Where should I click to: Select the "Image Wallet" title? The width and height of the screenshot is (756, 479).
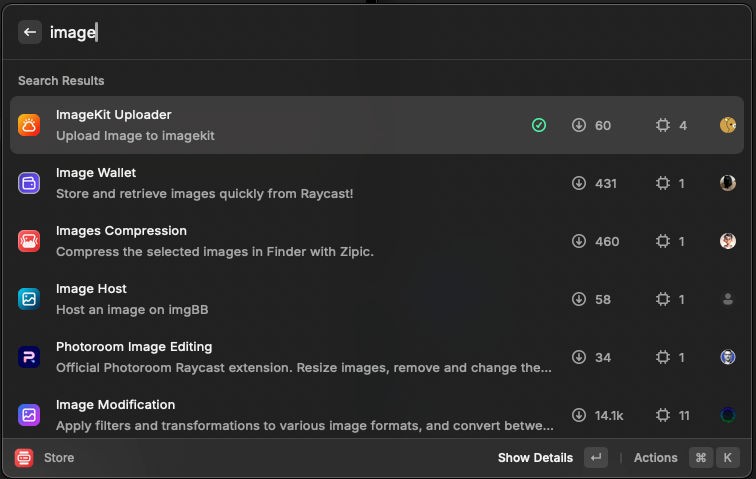click(96, 173)
